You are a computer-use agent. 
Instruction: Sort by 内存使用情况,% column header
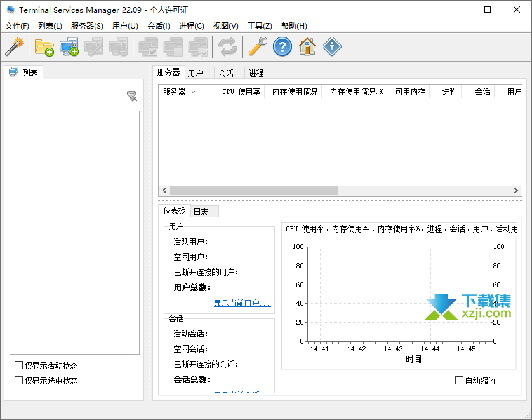click(354, 91)
